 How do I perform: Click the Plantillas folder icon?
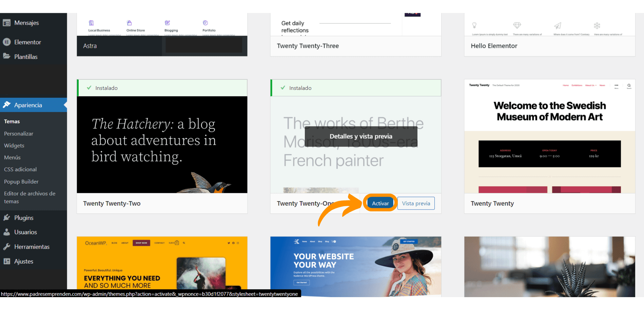(7, 56)
